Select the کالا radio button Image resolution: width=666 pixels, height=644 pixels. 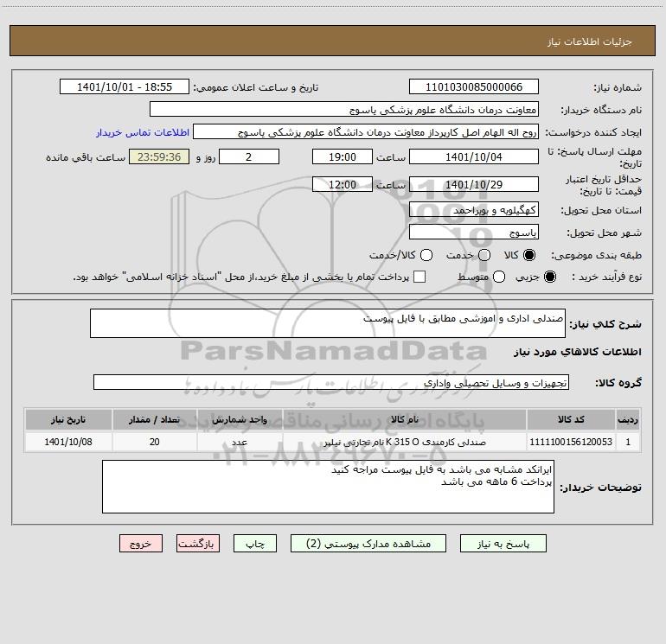pos(529,255)
